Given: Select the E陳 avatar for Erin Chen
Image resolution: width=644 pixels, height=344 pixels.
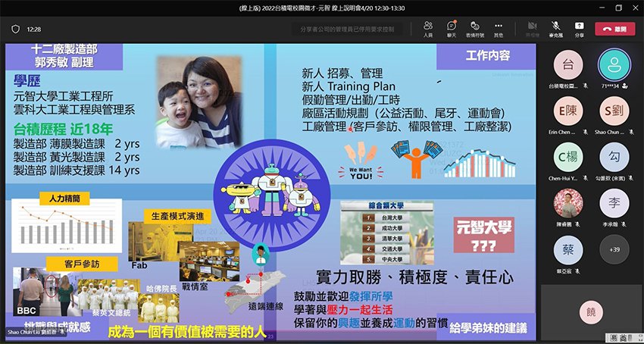Looking at the screenshot, I should pos(568,111).
